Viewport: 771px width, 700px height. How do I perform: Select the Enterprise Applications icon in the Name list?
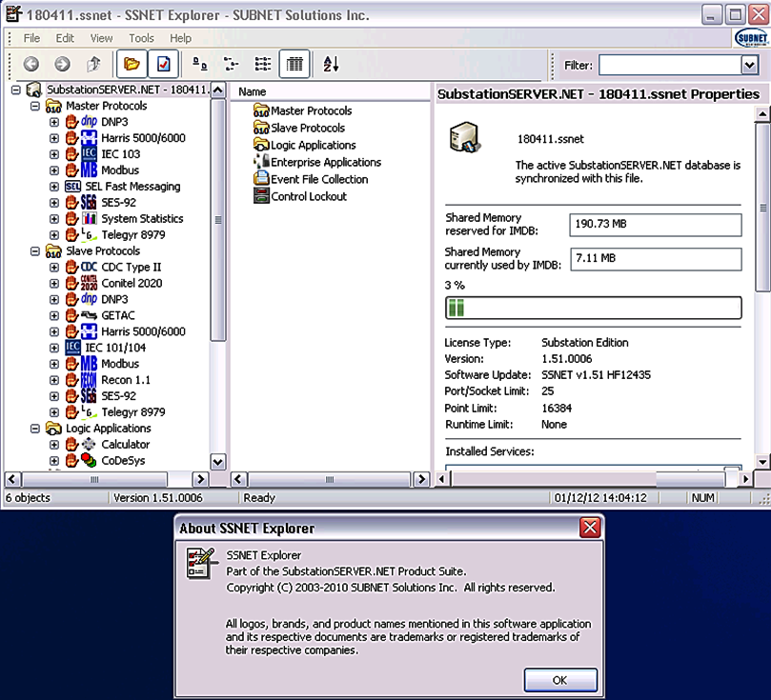[x=261, y=162]
